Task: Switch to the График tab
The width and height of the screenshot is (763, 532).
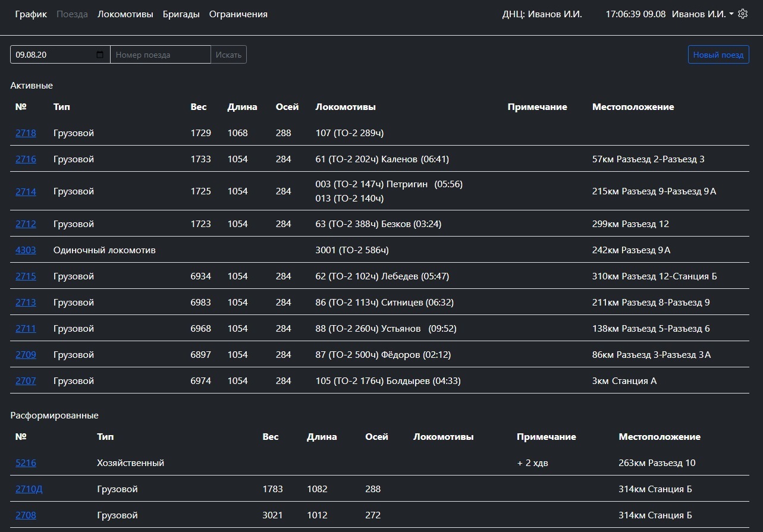Action: pos(31,14)
